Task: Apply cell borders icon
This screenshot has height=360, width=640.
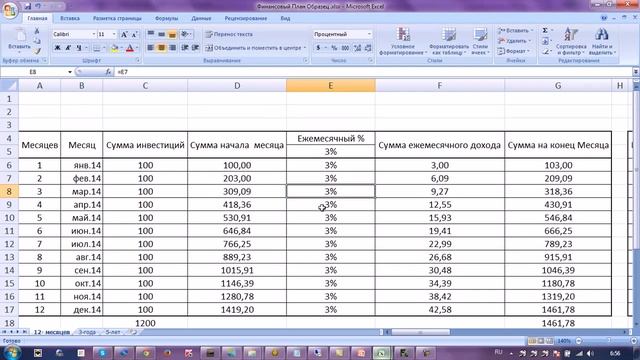Action: pos(97,48)
